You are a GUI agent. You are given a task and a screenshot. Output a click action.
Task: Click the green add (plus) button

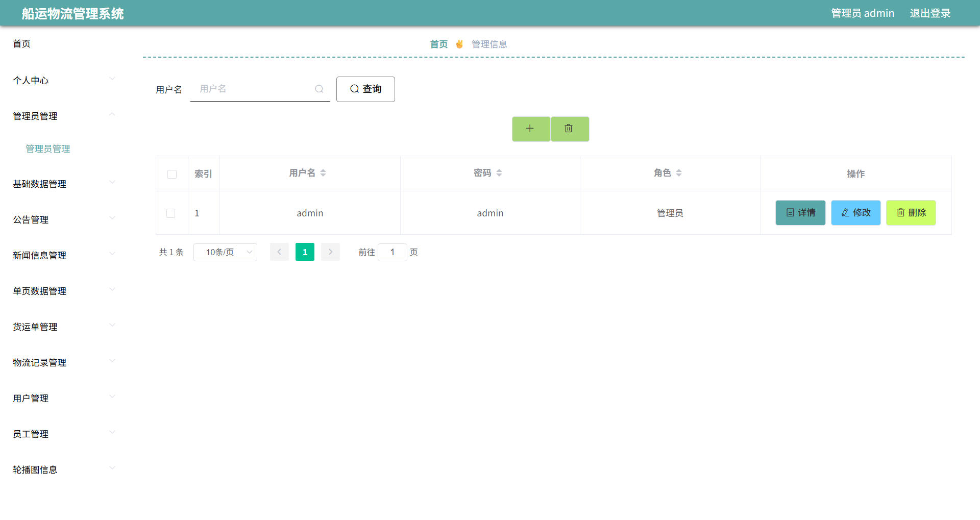point(531,129)
